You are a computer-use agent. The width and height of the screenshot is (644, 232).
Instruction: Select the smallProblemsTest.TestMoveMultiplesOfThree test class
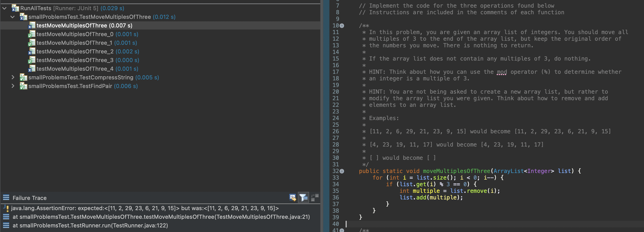coord(90,17)
